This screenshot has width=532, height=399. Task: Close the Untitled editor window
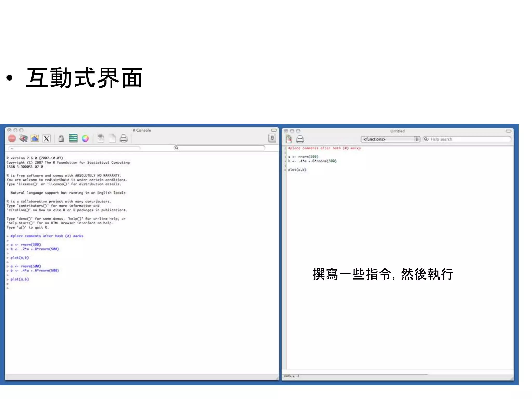[x=286, y=131]
